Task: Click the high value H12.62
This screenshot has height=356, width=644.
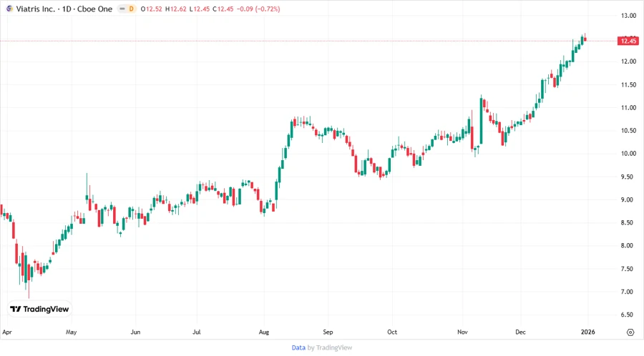Action: coord(176,9)
